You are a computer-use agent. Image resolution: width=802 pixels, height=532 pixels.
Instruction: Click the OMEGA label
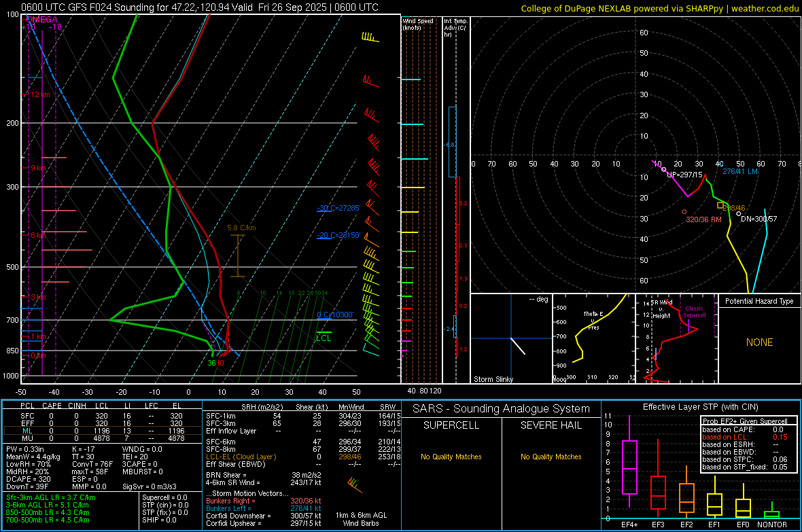point(41,20)
